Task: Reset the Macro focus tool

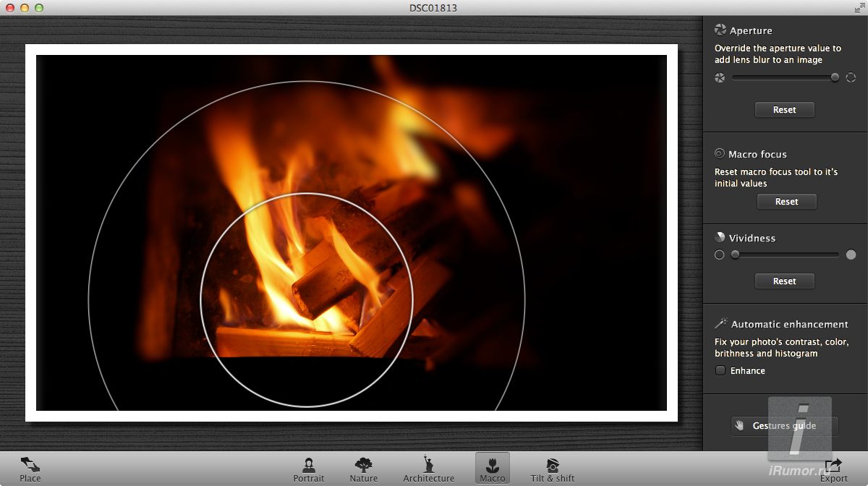Action: (x=787, y=202)
